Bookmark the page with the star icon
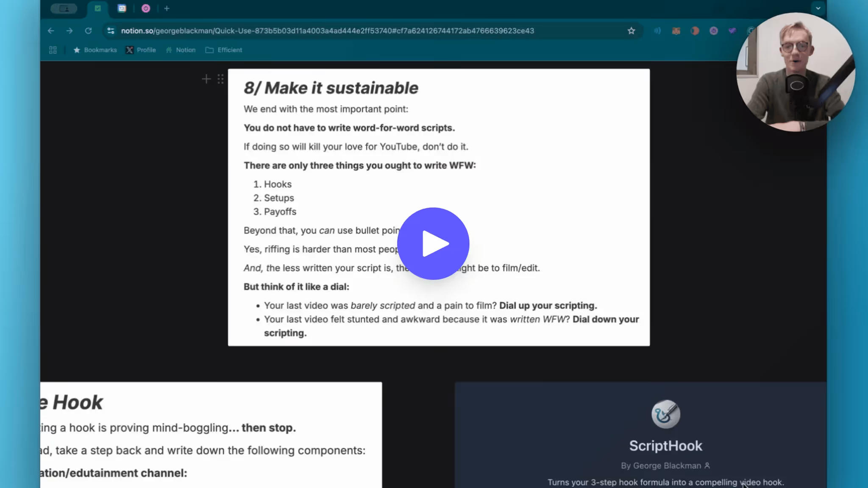 [x=631, y=31]
